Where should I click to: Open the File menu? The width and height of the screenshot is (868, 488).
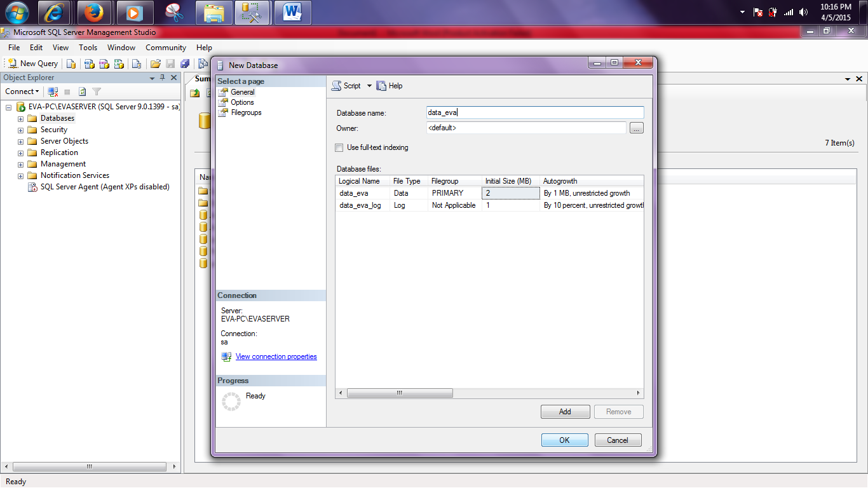[x=14, y=48]
